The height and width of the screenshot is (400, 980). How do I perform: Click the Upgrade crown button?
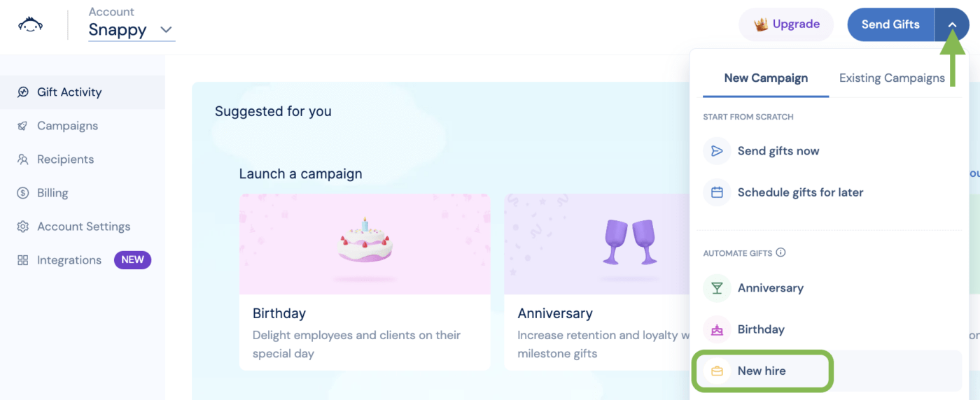pos(786,24)
